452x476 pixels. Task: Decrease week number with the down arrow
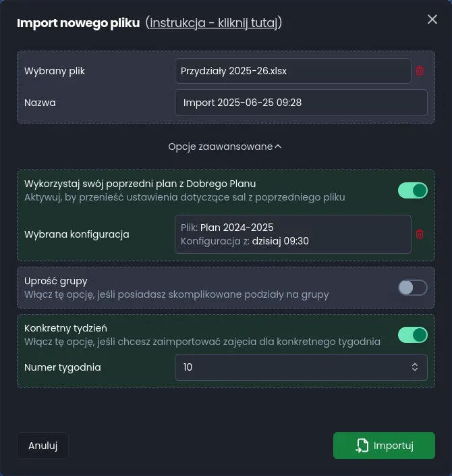pos(415,371)
